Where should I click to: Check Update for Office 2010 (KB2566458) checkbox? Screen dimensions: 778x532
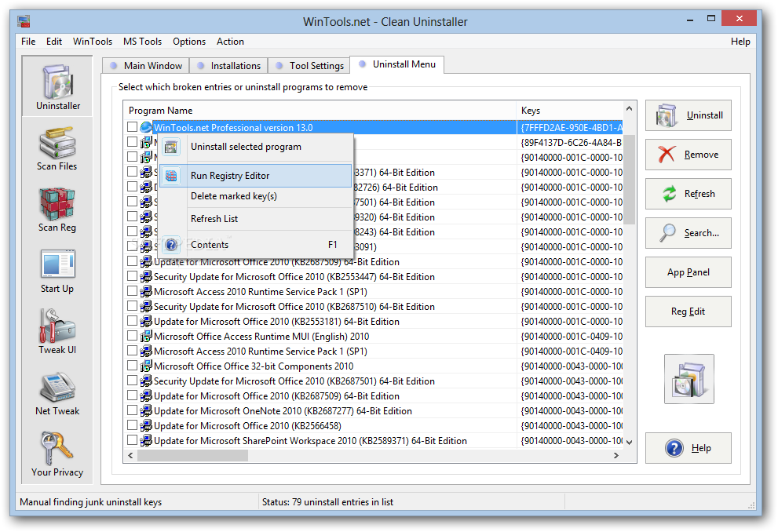click(x=132, y=425)
